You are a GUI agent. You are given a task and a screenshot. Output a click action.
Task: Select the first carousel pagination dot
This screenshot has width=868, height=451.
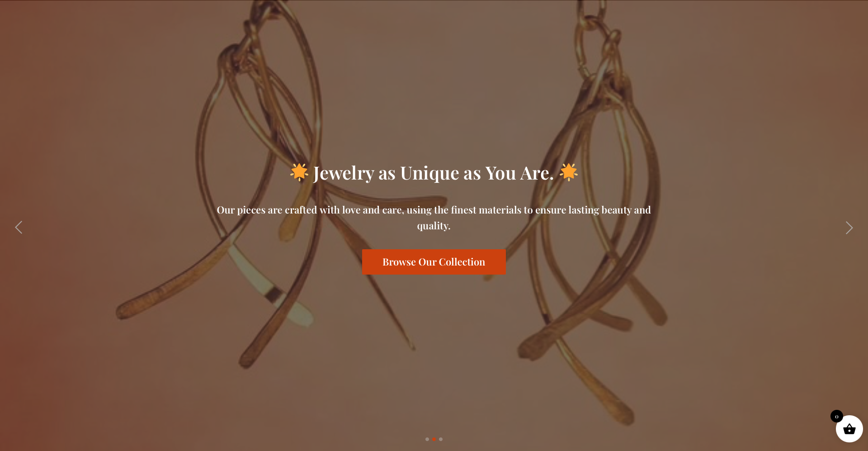427,439
